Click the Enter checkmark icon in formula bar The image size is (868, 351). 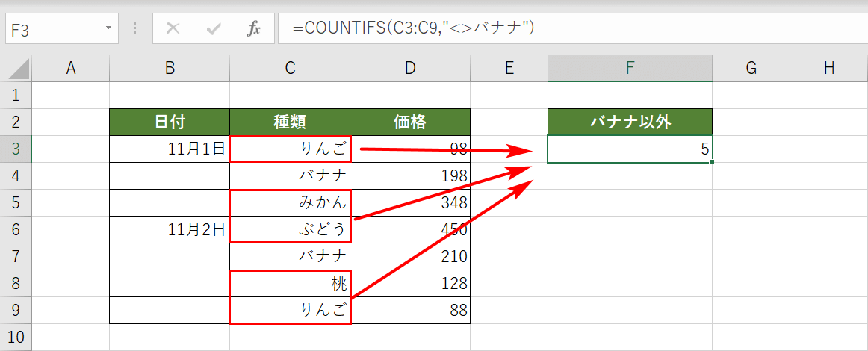(213, 29)
